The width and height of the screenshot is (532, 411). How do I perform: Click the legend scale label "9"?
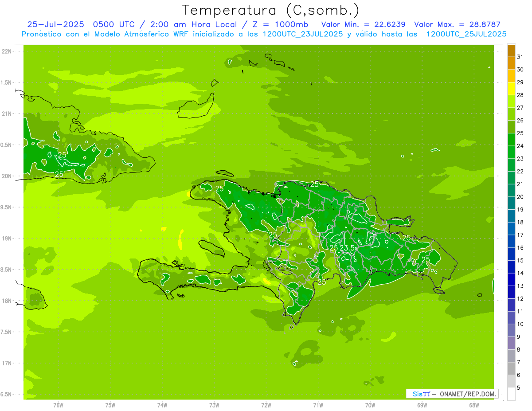point(519,337)
